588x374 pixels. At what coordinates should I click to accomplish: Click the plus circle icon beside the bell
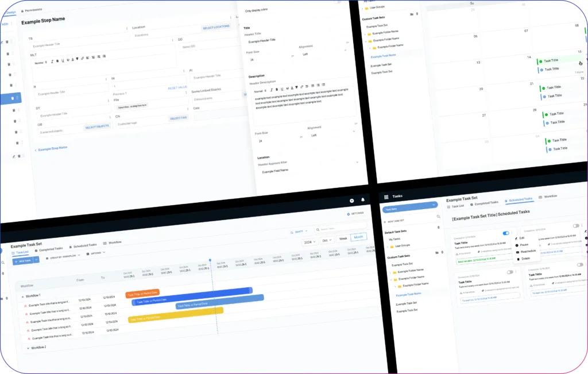point(352,201)
